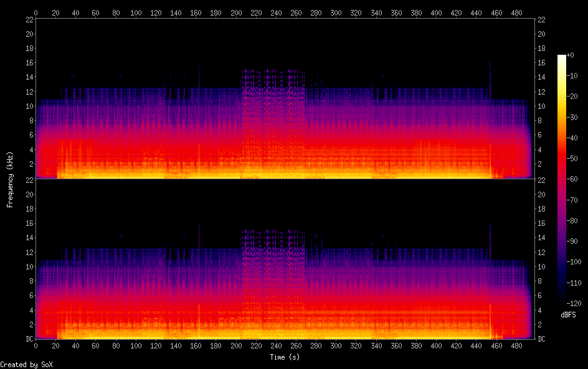The image size is (588, 369).
Task: Click "480" on the top time axis
Action: [516, 13]
